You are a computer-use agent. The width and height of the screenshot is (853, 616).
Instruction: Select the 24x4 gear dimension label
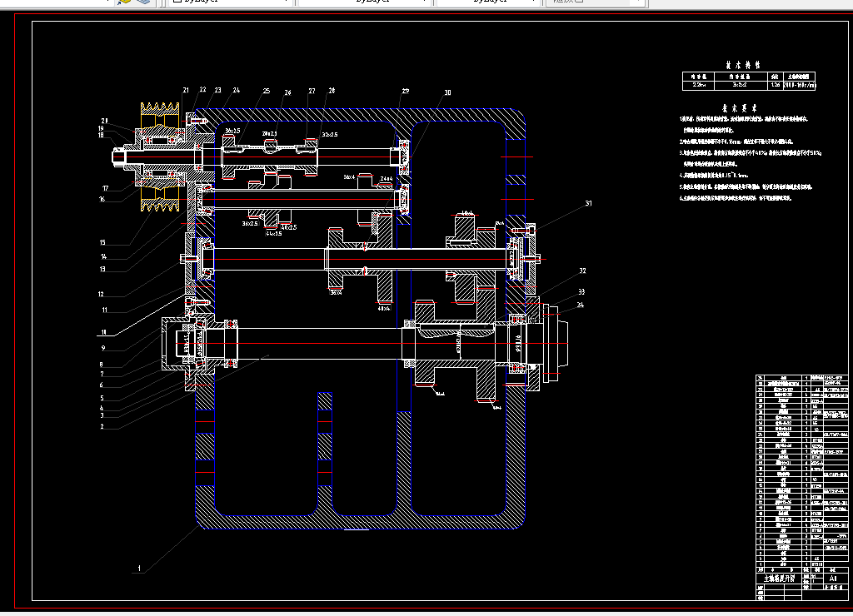point(387,178)
